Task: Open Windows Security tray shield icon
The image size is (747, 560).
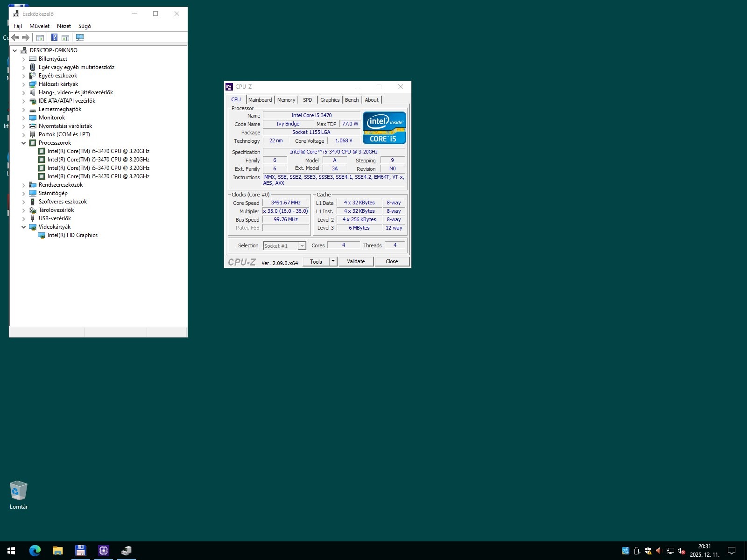Action: (648, 551)
